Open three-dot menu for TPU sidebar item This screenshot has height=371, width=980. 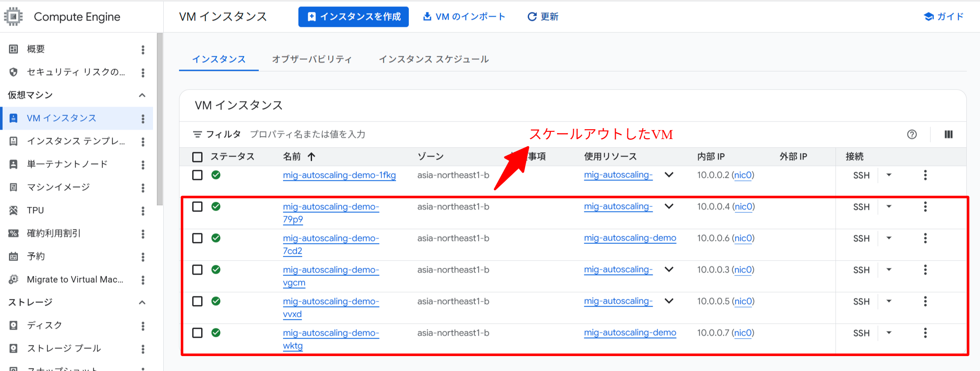143,211
